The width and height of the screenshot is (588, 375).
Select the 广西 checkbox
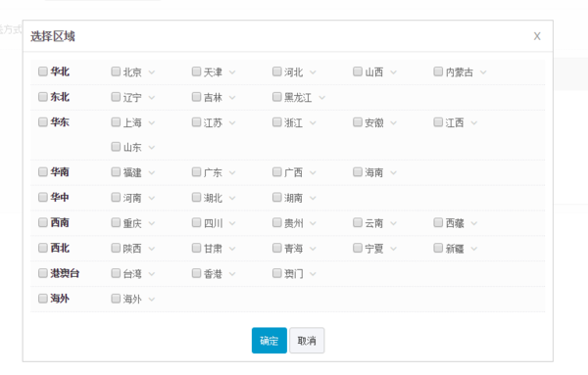click(277, 171)
